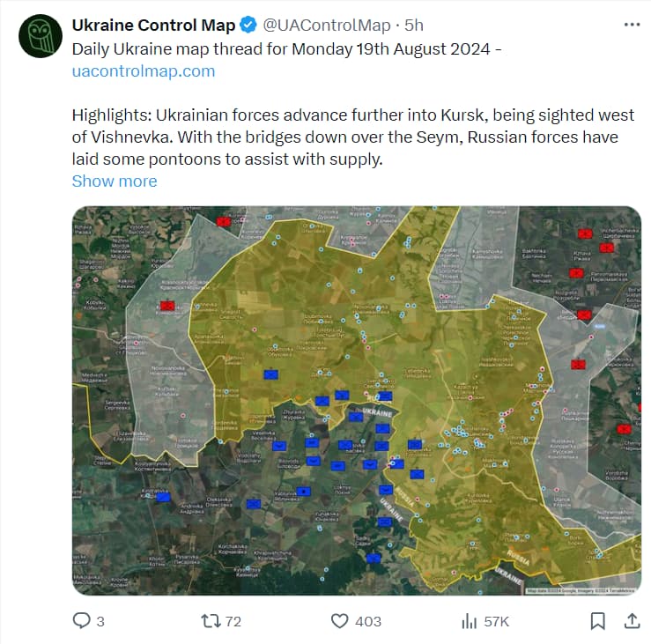
Task: Open the Ukraine Control Map profile name
Action: [x=153, y=26]
